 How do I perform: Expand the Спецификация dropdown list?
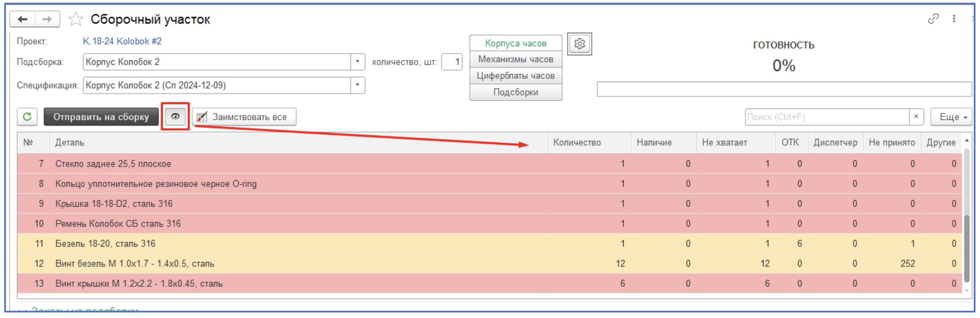pyautogui.click(x=358, y=85)
